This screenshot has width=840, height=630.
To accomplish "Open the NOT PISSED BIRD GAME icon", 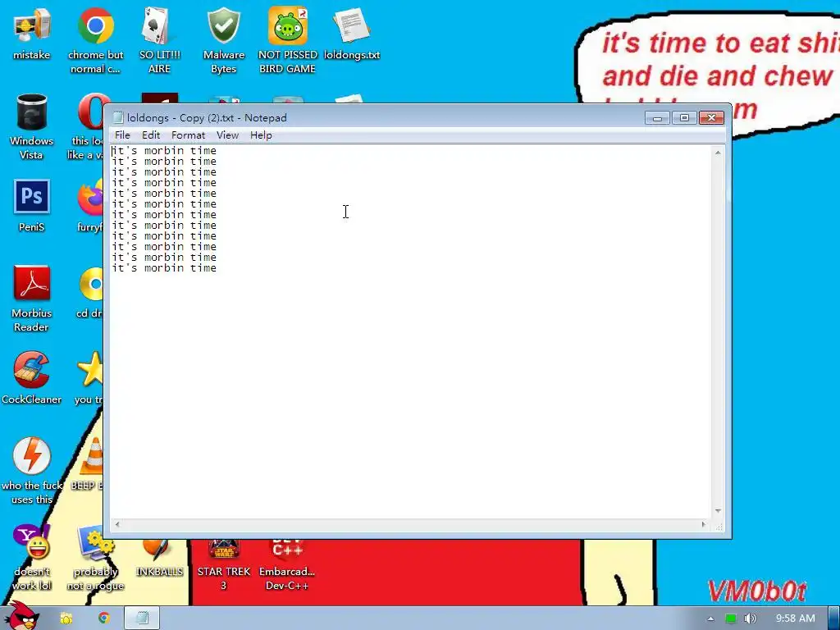I will [288, 40].
